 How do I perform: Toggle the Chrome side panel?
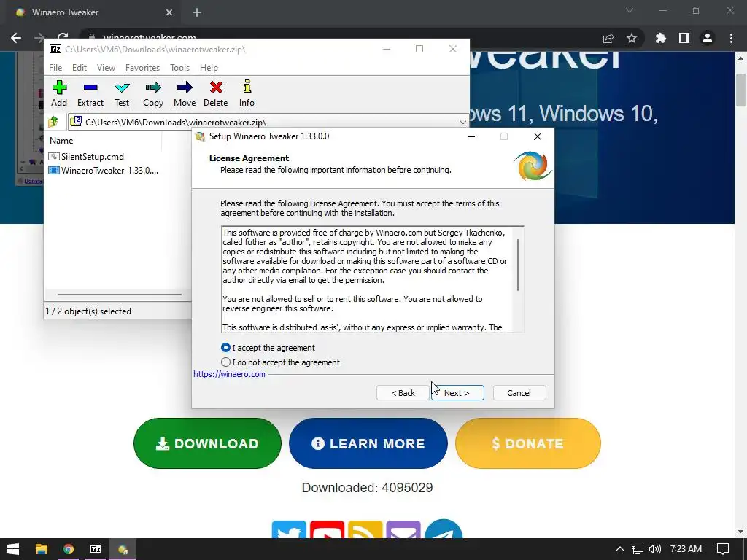click(684, 38)
